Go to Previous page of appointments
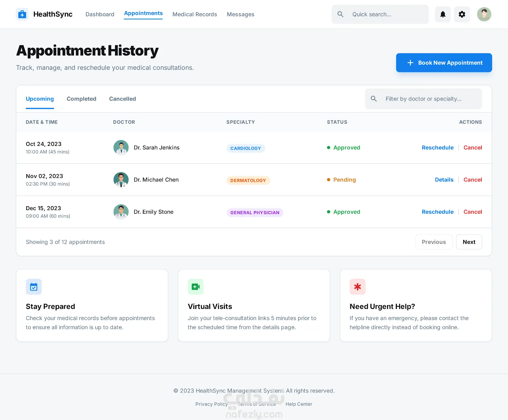Viewport: 508px width, 420px height. [434, 242]
